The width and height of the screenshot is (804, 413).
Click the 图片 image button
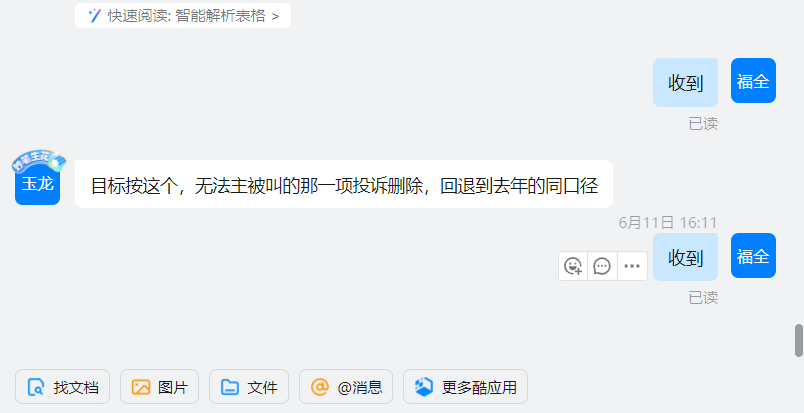point(159,387)
